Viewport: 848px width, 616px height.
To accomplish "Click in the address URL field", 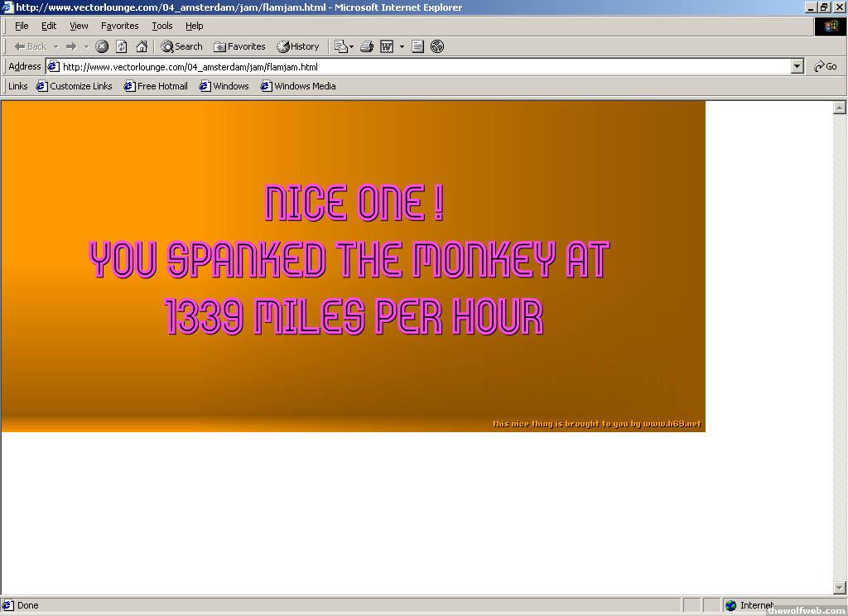I will [x=414, y=66].
